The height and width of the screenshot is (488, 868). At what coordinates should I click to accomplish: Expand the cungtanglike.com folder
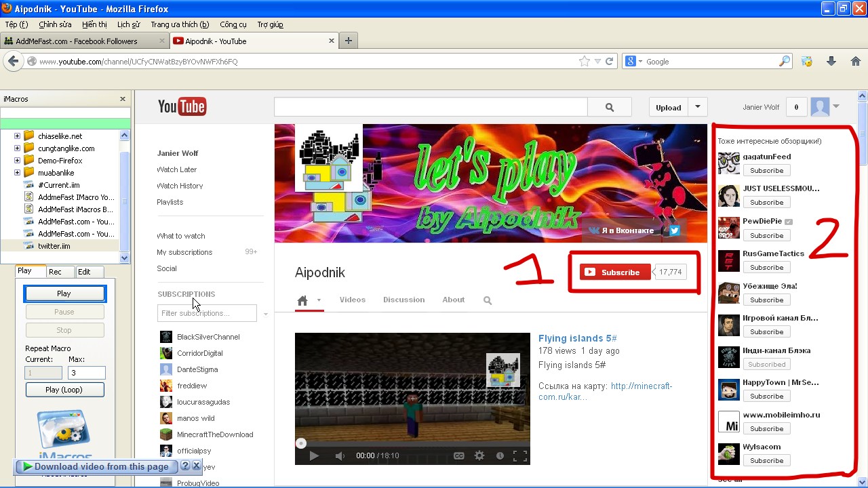point(17,148)
